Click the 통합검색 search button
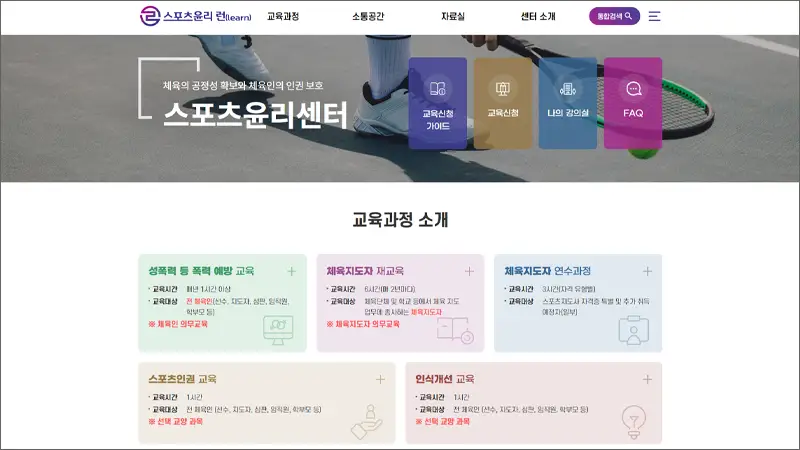The width and height of the screenshot is (800, 450). (614, 16)
